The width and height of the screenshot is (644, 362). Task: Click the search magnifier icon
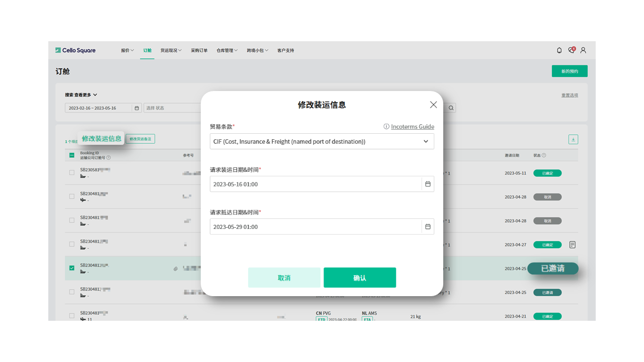pyautogui.click(x=451, y=108)
